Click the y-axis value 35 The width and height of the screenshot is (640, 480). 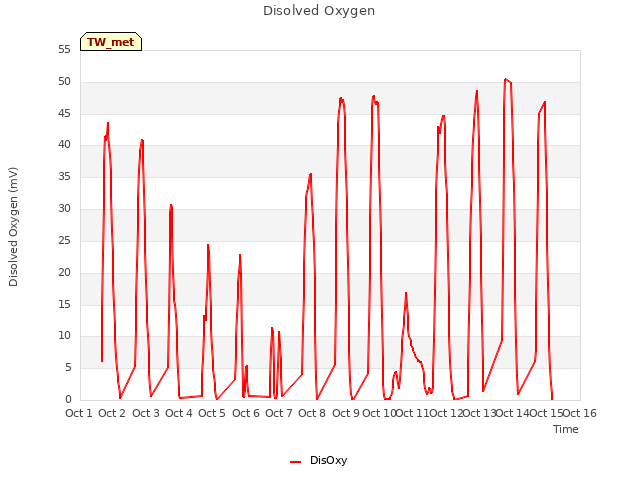pos(64,176)
